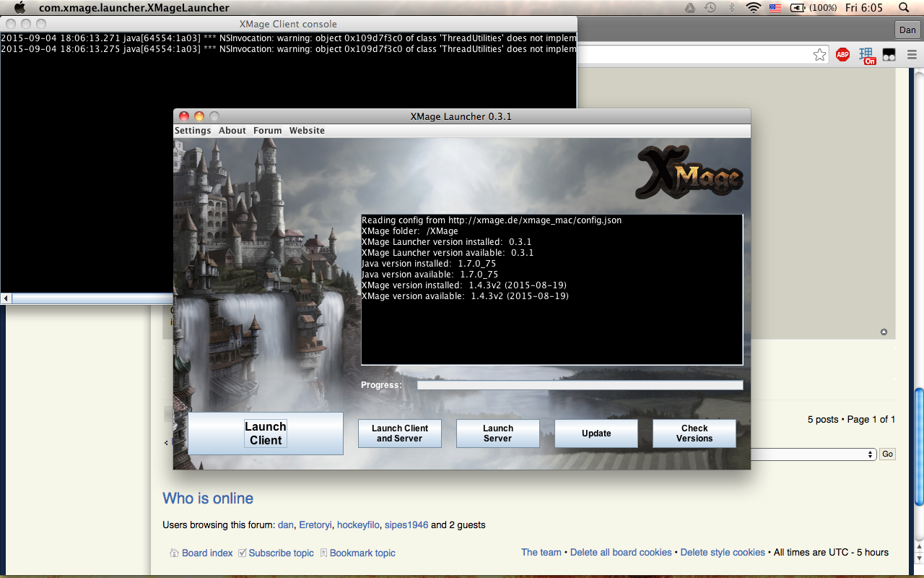Click '5 posts • Page 1 of 1' text
The height and width of the screenshot is (578, 924).
[852, 419]
